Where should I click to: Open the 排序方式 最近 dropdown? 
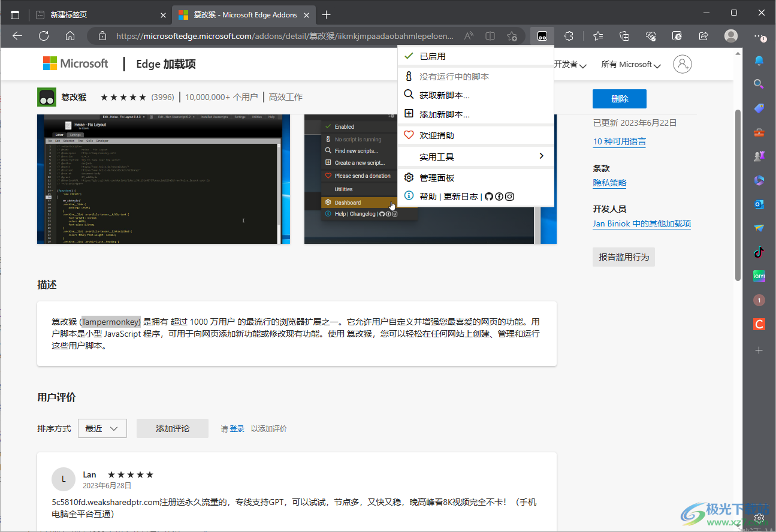coord(102,428)
